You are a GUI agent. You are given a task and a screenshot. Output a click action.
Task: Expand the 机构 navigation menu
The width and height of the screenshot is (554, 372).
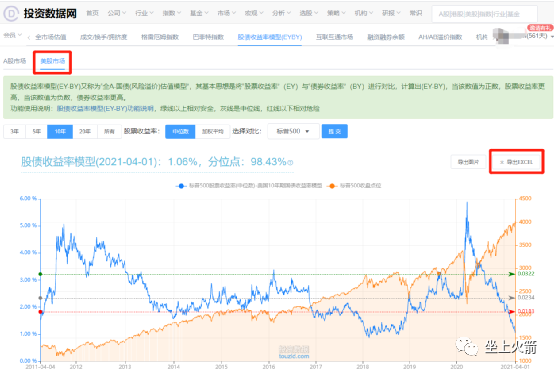(x=364, y=13)
